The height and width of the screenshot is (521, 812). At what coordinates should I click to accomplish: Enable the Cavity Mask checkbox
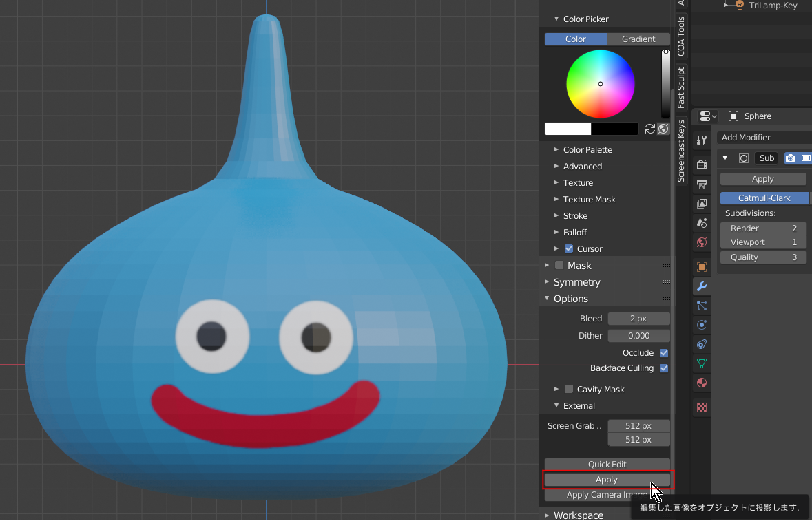pos(569,389)
